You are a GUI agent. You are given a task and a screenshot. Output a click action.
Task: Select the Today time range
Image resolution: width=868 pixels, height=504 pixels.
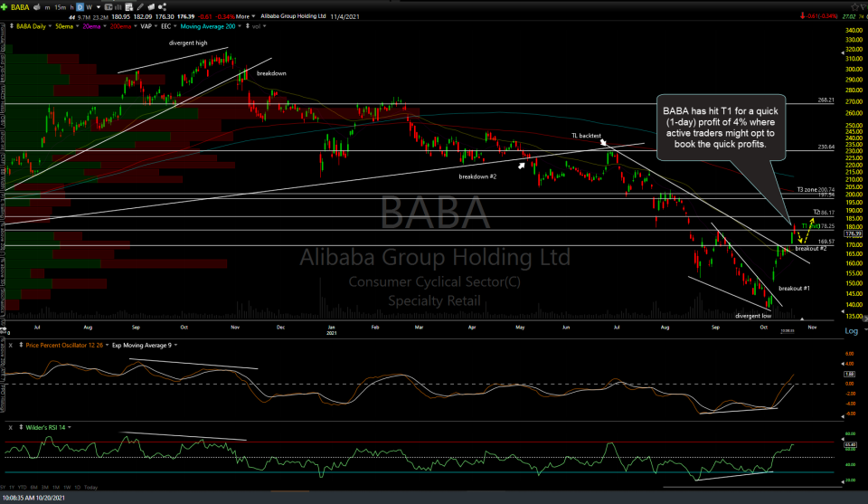pyautogui.click(x=90, y=488)
